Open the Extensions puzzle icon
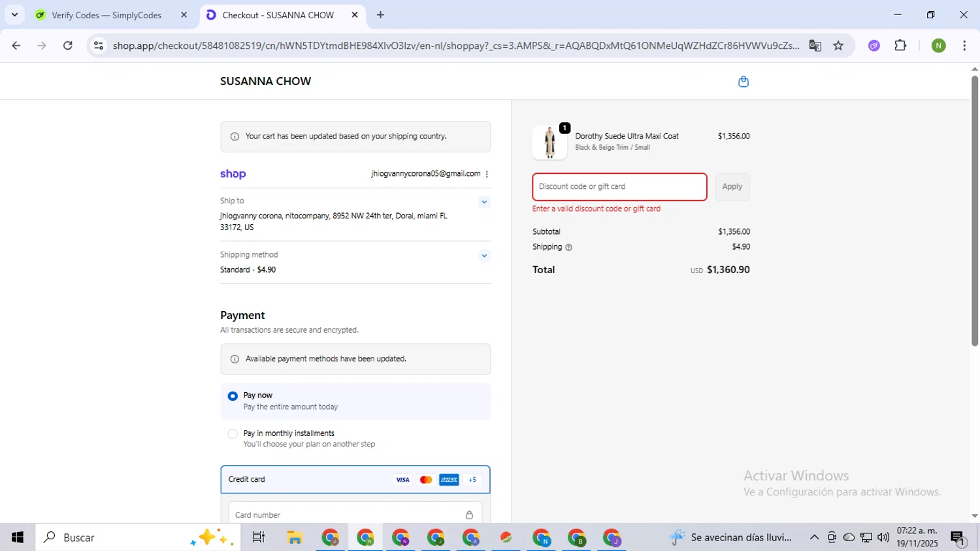Viewport: 980px width, 551px height. [900, 46]
